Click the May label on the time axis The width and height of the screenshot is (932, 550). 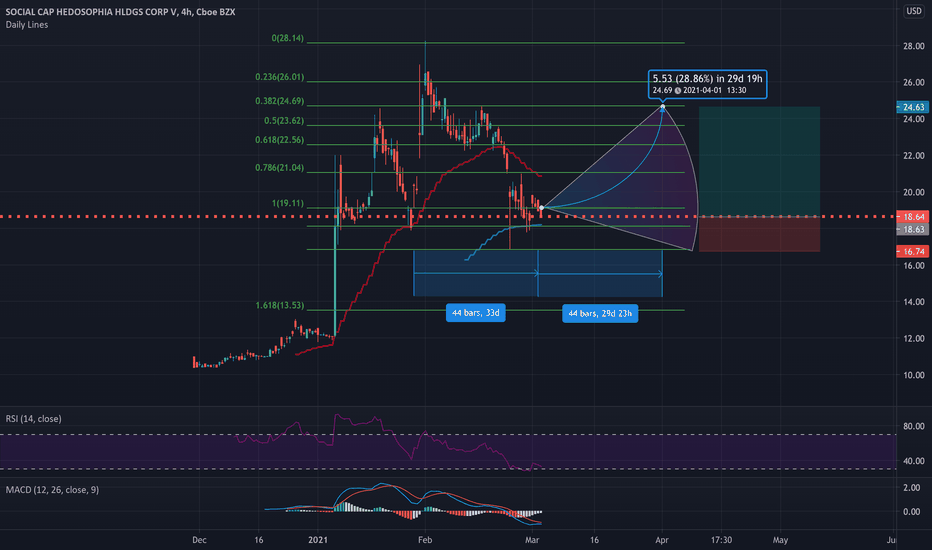point(780,540)
